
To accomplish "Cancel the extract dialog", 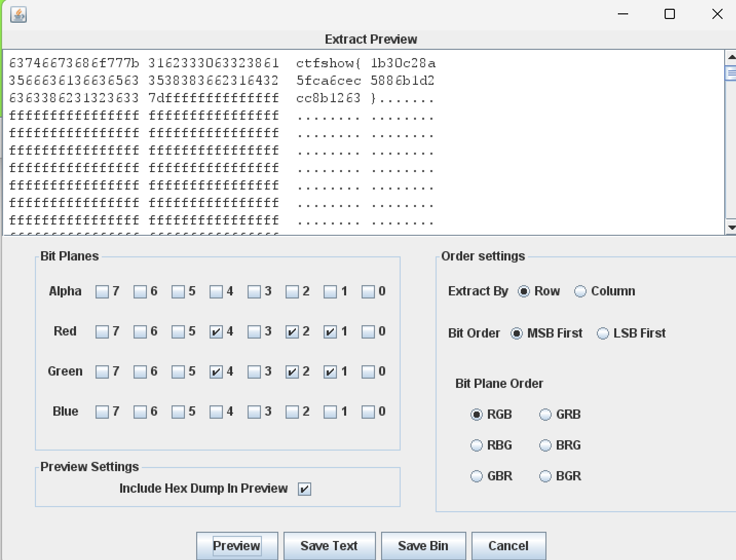I will (508, 546).
